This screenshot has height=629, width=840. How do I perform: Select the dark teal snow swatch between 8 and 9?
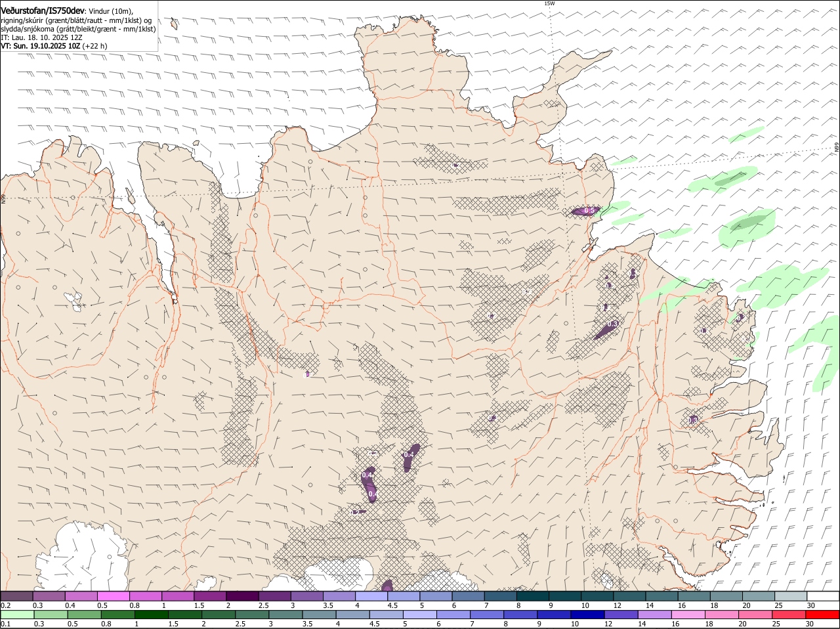[x=532, y=596]
